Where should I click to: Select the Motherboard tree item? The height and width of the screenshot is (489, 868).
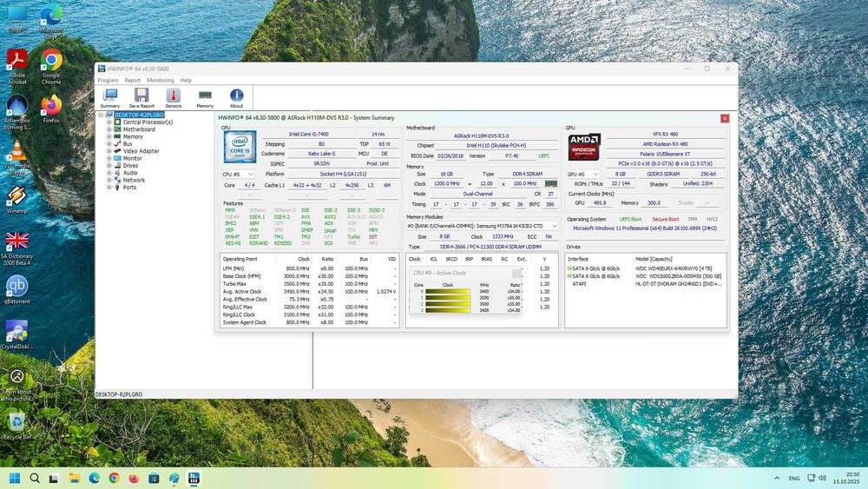[137, 129]
